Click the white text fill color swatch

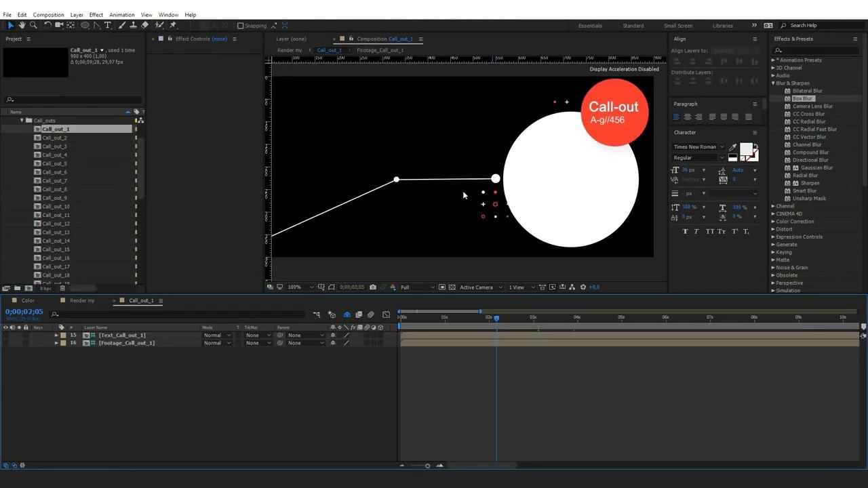click(x=745, y=148)
